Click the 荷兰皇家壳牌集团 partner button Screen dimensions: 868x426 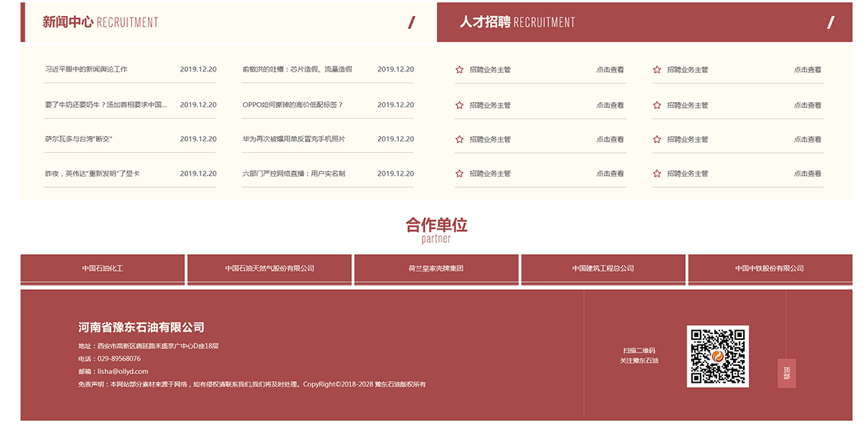[436, 269]
